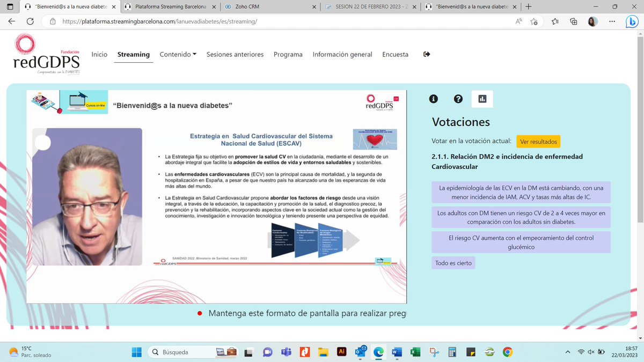Click the Ver resultados button
This screenshot has width=644, height=362.
pos(538,142)
